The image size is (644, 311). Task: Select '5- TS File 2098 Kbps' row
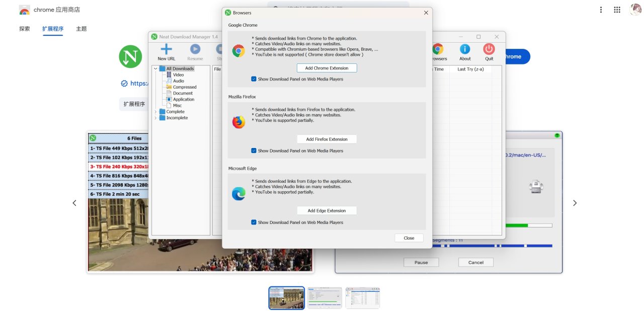click(119, 185)
